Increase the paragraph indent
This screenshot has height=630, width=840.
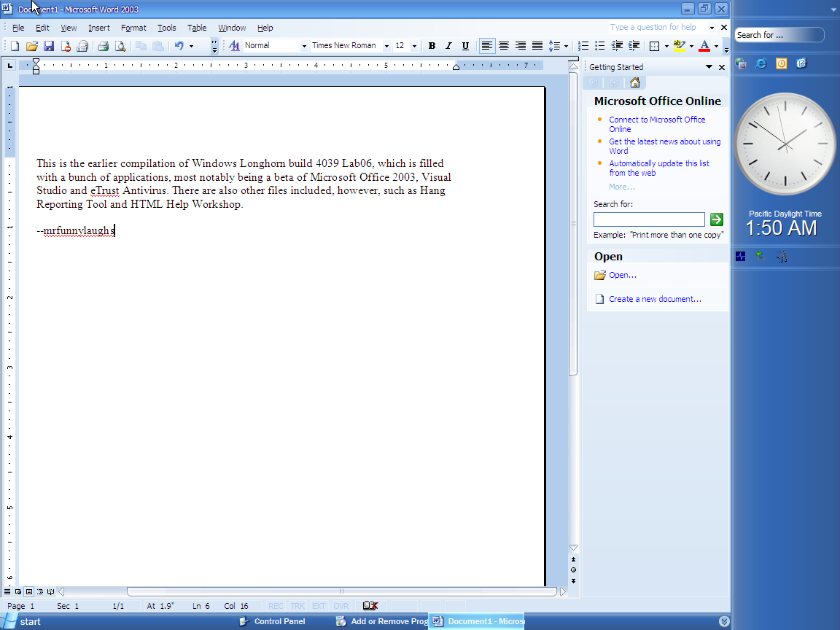pos(634,46)
